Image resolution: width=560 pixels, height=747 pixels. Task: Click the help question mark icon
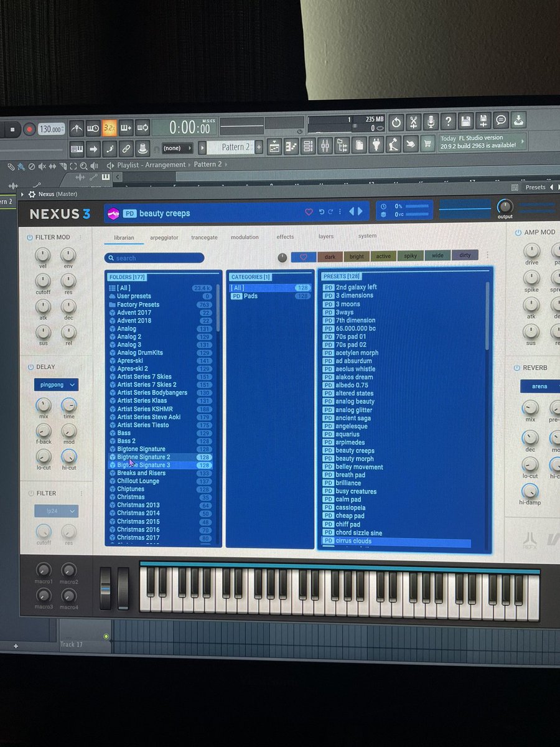click(x=447, y=121)
